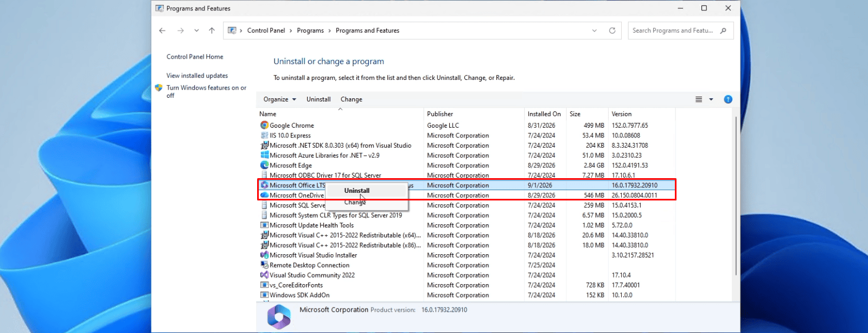Click the IIS 10.0 Express icon
The height and width of the screenshot is (333, 868).
264,135
